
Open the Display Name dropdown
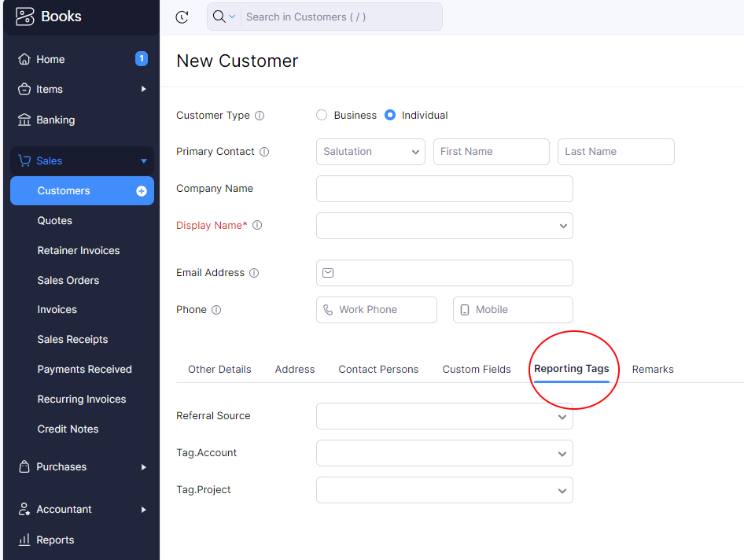pyautogui.click(x=444, y=226)
